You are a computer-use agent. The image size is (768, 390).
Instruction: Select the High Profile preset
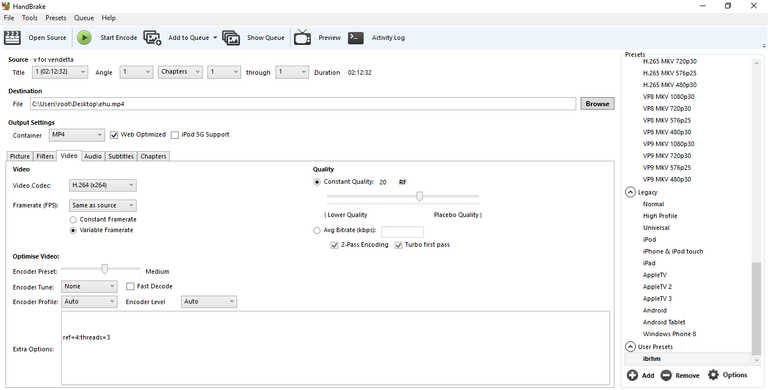coord(660,216)
